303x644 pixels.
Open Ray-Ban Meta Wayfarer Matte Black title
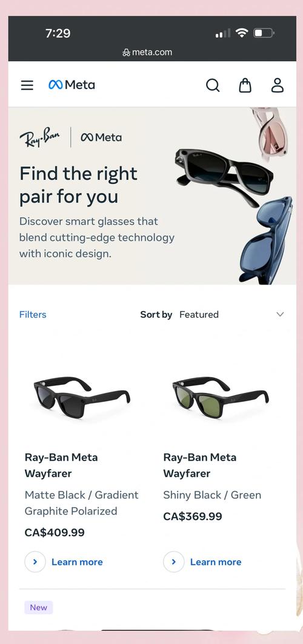[61, 465]
